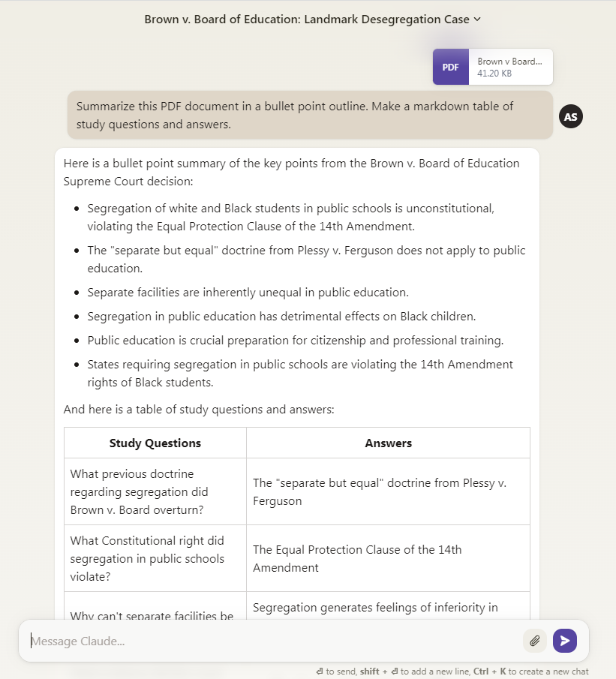Screen dimensions: 616x679
Task: Open the chat title Brown v. Board of Education
Action: [x=307, y=19]
